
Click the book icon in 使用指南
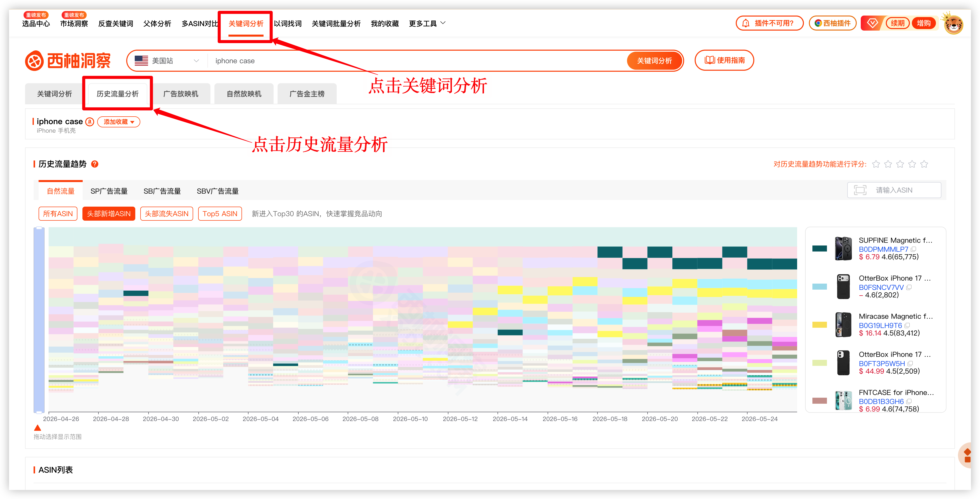click(709, 60)
